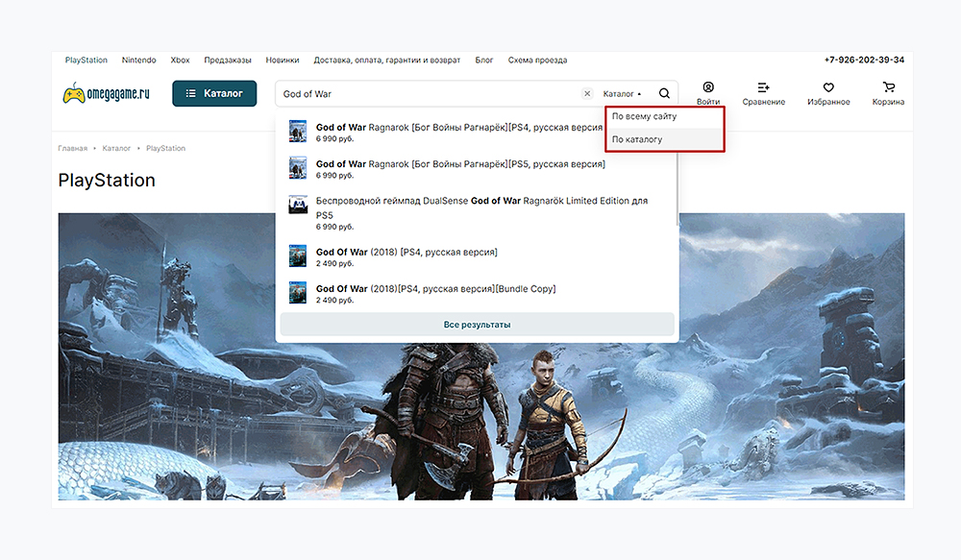This screenshot has width=961, height=560.
Task: Click Ragnarok PS5 cover thumbnail
Action: pos(298,168)
